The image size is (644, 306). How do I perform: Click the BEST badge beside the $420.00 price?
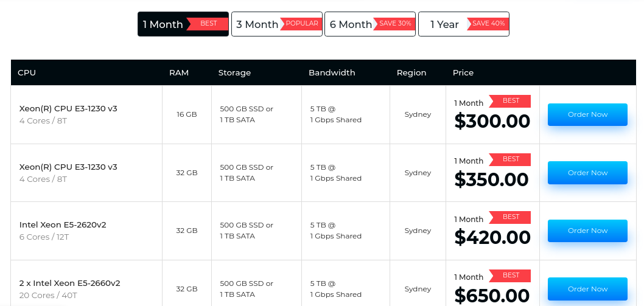(x=510, y=217)
